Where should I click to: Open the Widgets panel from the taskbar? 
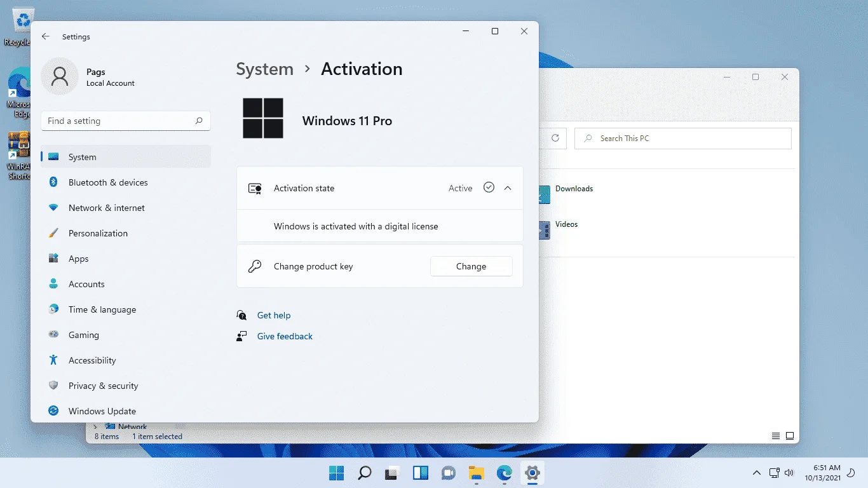[x=420, y=473]
